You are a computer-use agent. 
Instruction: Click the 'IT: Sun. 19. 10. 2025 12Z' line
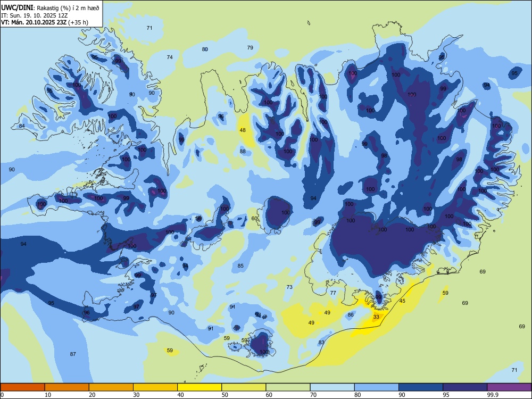click(x=35, y=15)
